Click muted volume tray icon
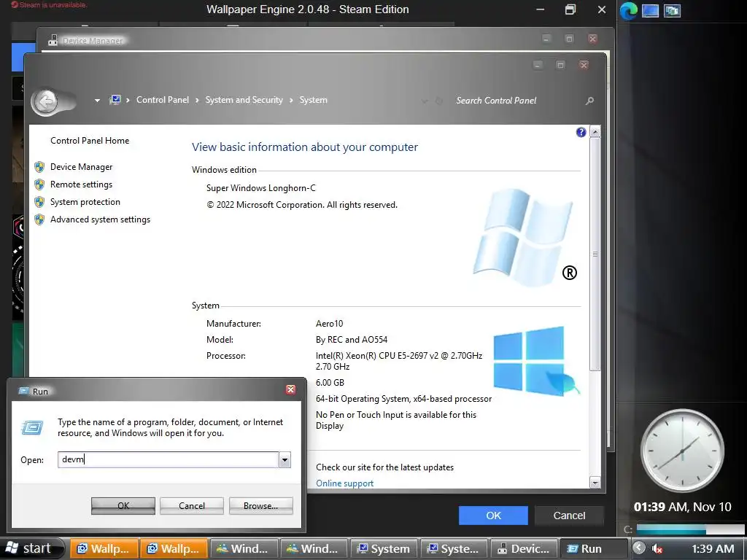747x560 pixels. pos(657,548)
